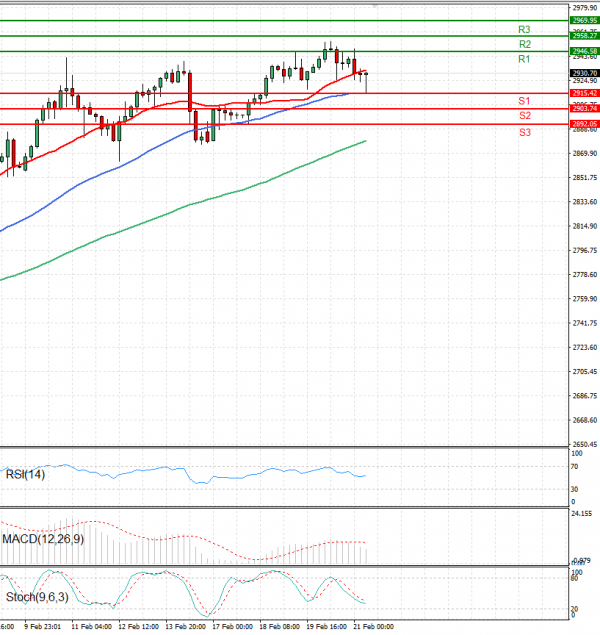Click the 2979.90 price axis value

tap(585, 8)
